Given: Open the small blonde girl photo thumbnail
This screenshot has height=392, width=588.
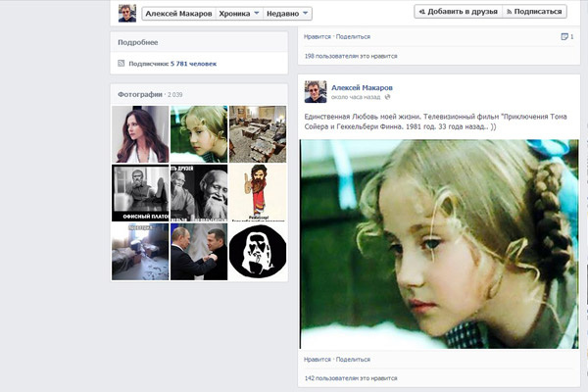Looking at the screenshot, I should (199, 134).
